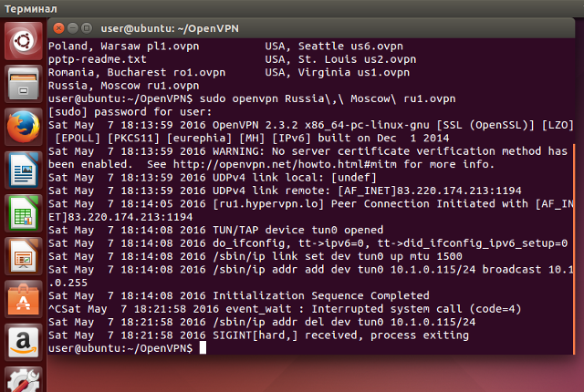Open the Ubuntu Dash home launcher
The image size is (584, 392).
(x=24, y=40)
